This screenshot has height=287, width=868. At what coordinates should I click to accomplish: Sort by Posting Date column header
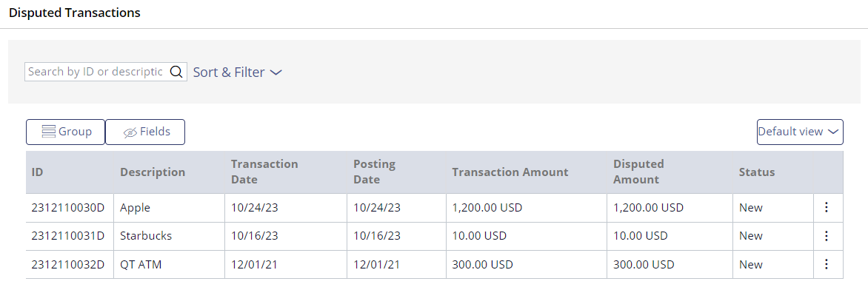[x=374, y=172]
